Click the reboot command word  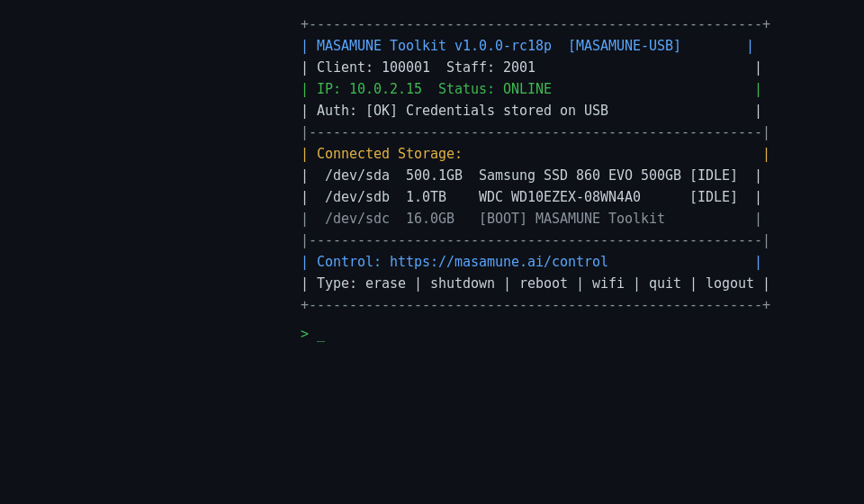coord(544,283)
